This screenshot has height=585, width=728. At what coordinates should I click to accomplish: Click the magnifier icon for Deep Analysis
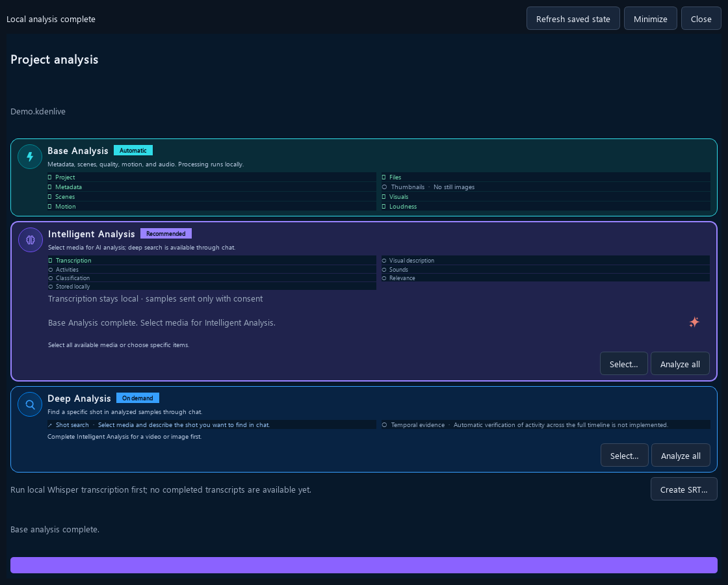click(30, 404)
